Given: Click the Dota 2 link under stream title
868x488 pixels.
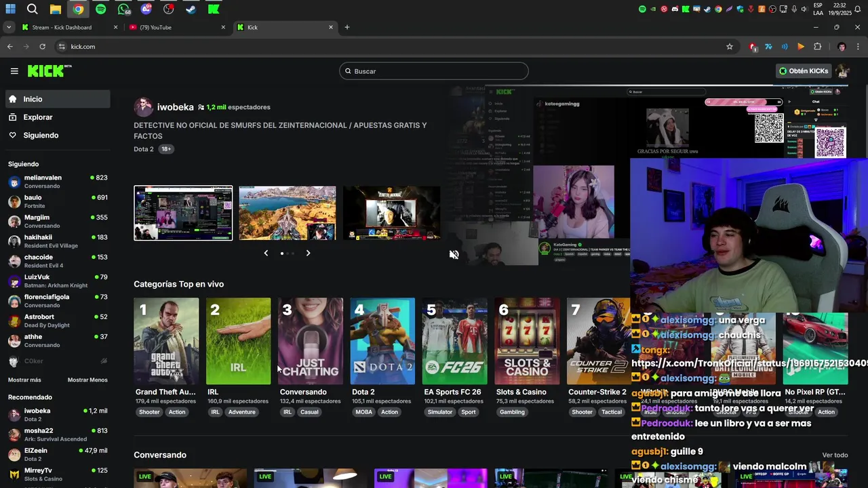Looking at the screenshot, I should coord(143,149).
